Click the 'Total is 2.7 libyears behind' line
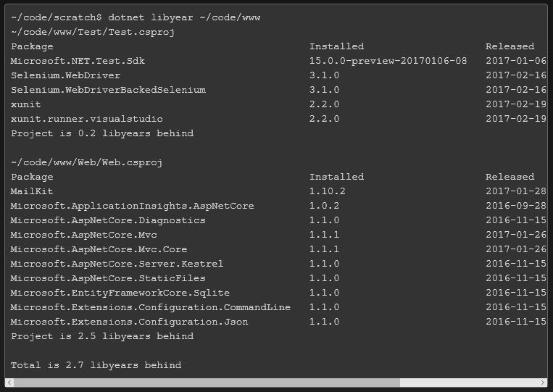The image size is (553, 392). (x=96, y=365)
